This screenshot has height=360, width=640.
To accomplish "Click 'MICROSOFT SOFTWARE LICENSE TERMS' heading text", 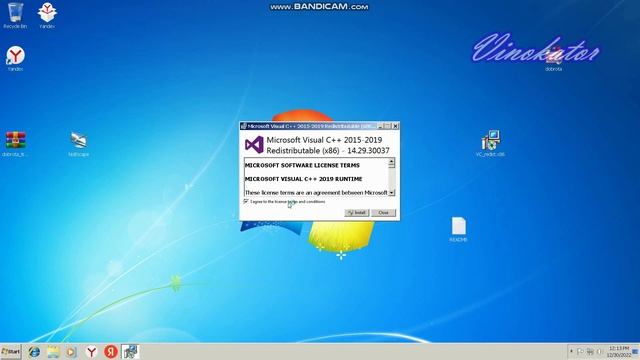I will click(302, 165).
